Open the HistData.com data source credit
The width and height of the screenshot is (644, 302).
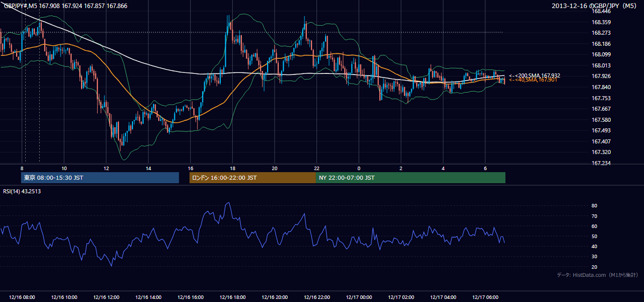pyautogui.click(x=598, y=275)
